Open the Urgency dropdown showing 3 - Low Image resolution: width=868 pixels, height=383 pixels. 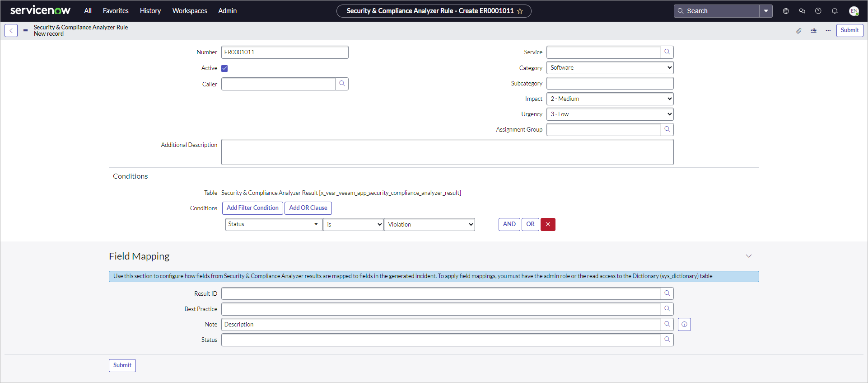pos(610,114)
